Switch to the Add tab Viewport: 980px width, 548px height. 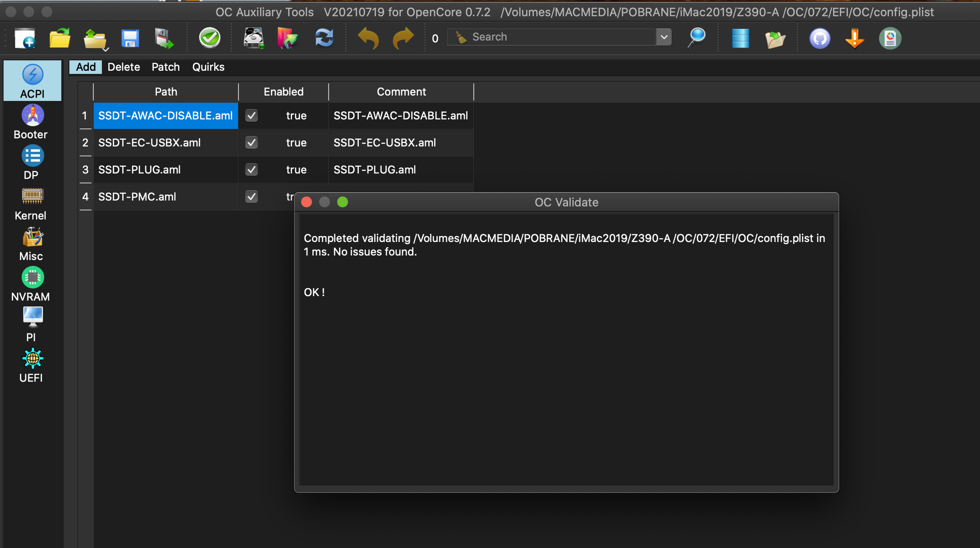point(86,67)
